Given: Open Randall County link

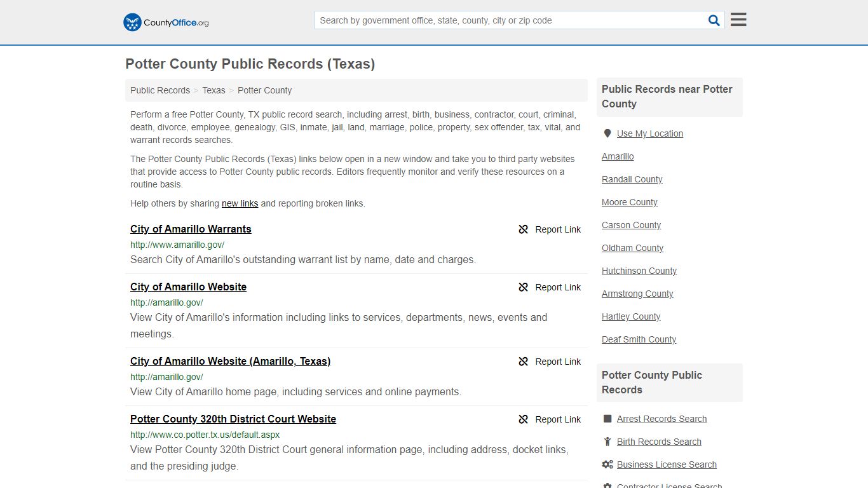Looking at the screenshot, I should pos(632,179).
